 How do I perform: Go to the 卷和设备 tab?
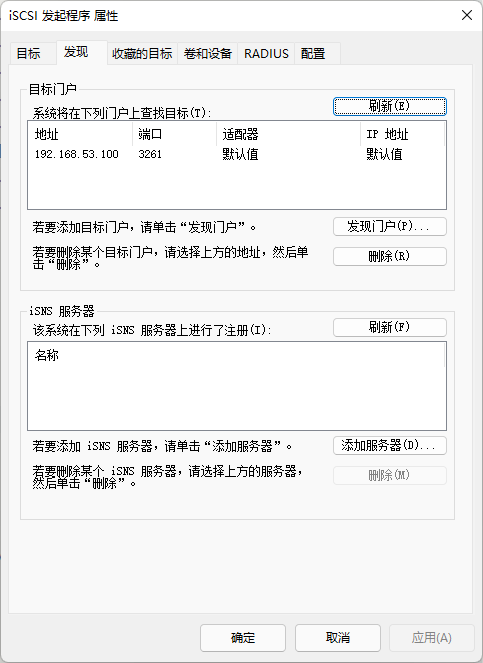coord(208,54)
